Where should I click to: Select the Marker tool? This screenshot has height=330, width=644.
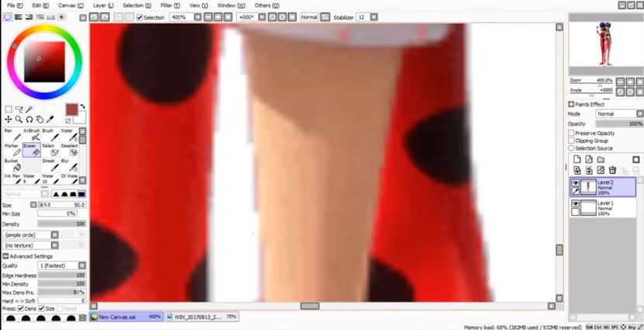(12, 150)
